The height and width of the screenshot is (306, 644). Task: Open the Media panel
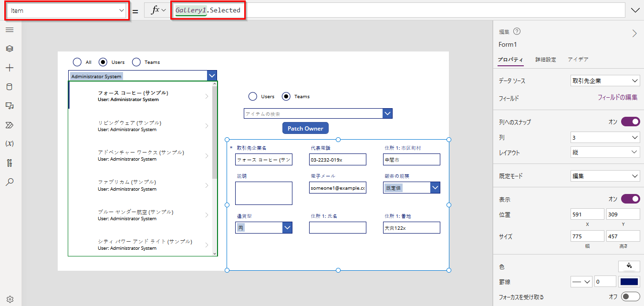10,105
